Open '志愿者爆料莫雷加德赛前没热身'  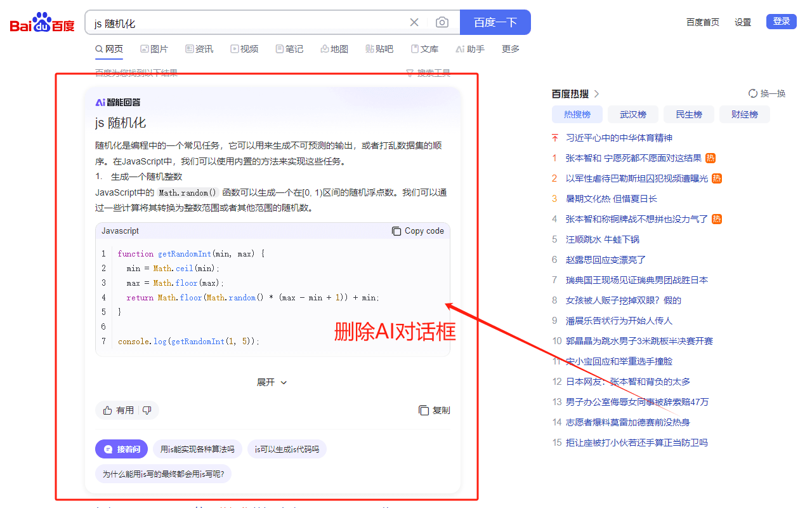[628, 422]
